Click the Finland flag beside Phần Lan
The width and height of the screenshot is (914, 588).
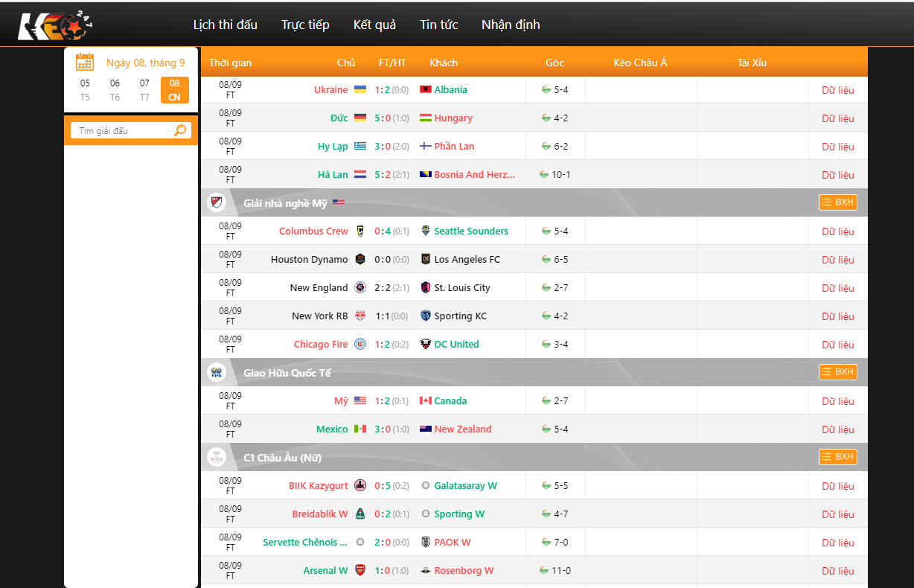[426, 146]
